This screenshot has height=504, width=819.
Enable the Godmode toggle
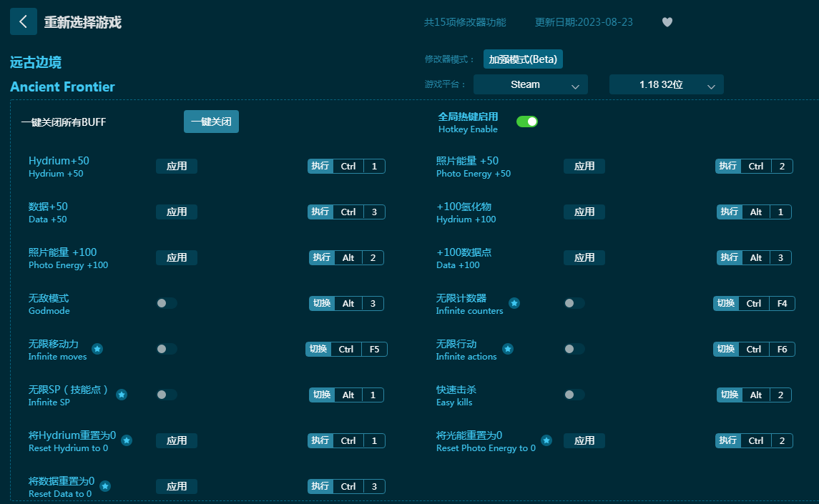[166, 303]
